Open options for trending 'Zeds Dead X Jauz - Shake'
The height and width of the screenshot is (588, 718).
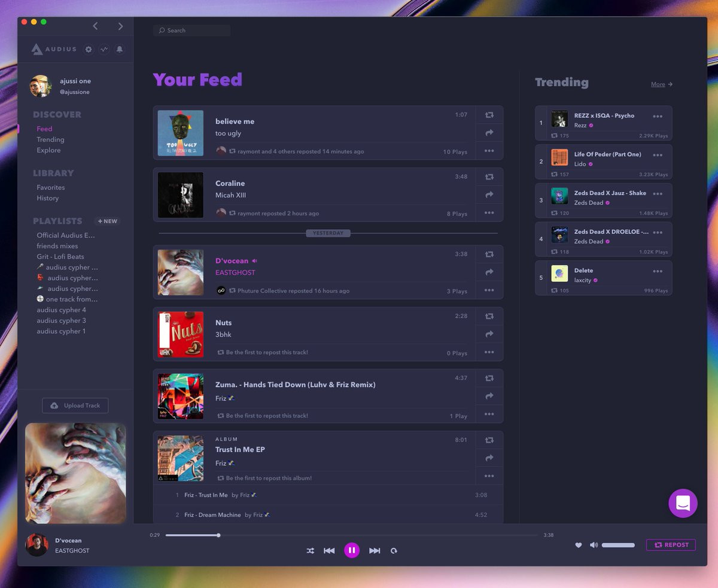point(658,194)
